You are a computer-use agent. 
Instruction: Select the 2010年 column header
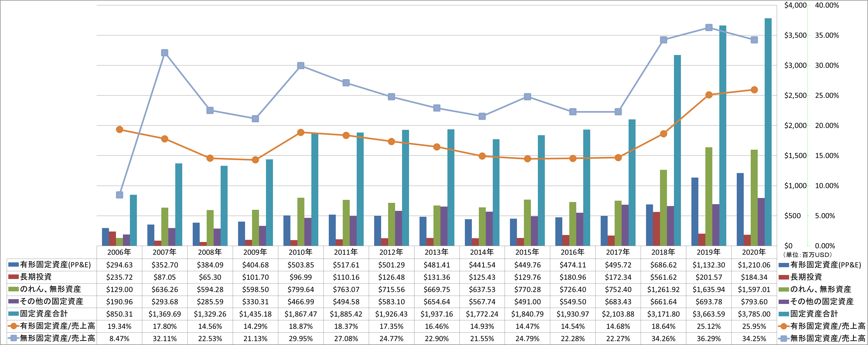tap(301, 252)
